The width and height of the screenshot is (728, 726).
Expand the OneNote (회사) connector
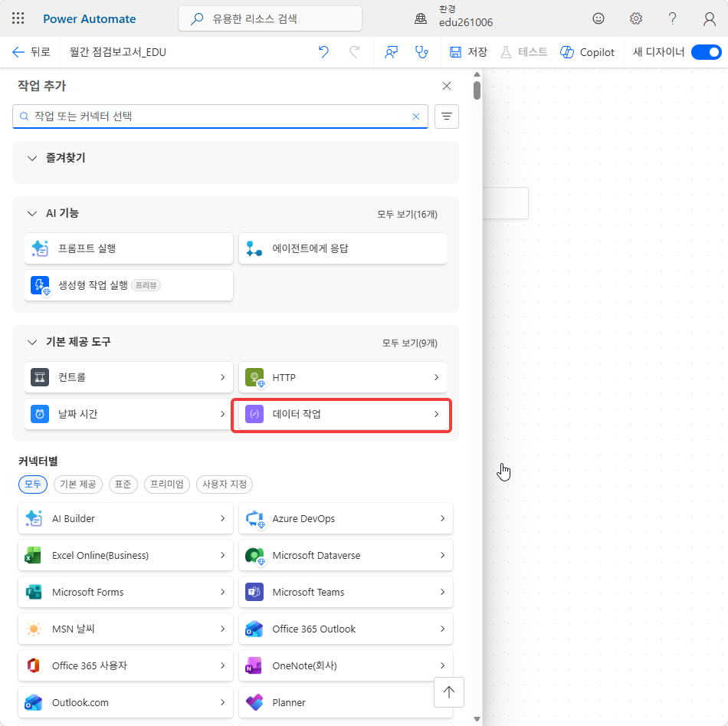point(346,665)
